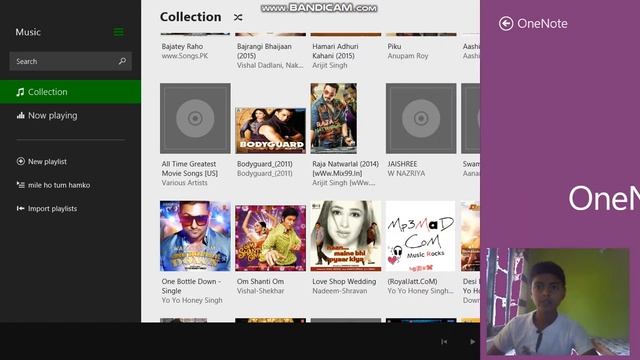This screenshot has height=360, width=640.
Task: Click the Import playlists arrow icon
Action: click(x=20, y=209)
